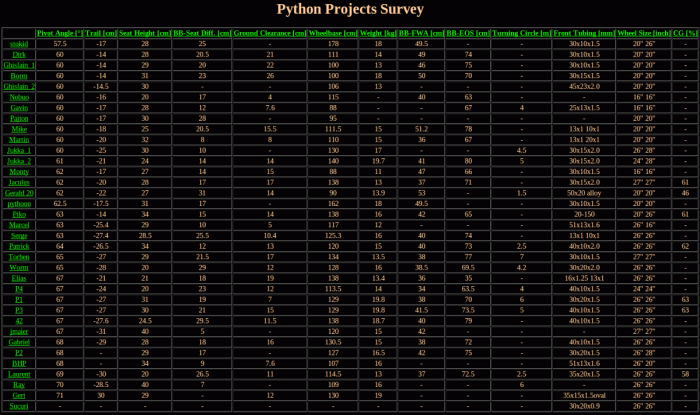700x415 pixels.
Task: Open the Laurent project link
Action: (x=19, y=374)
